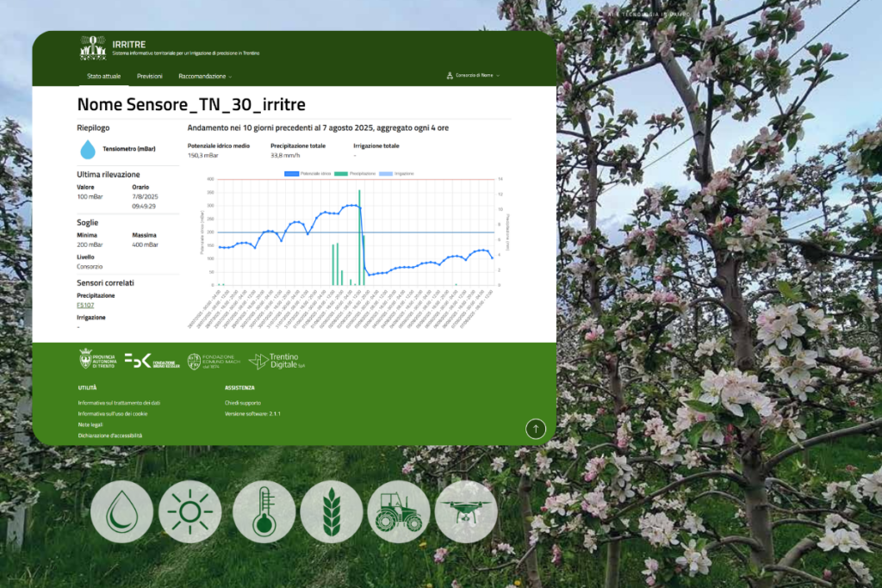882x588 pixels.
Task: Click the thermometer icon circle
Action: (264, 511)
